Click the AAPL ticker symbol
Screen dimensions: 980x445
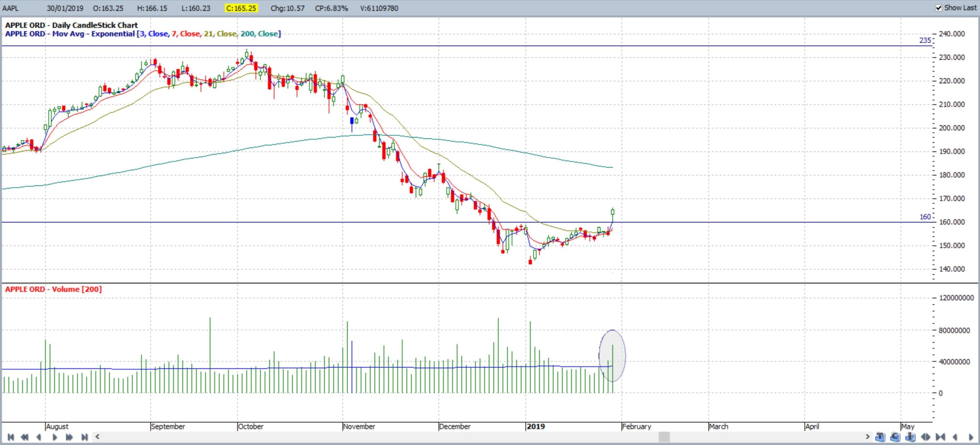10,8
